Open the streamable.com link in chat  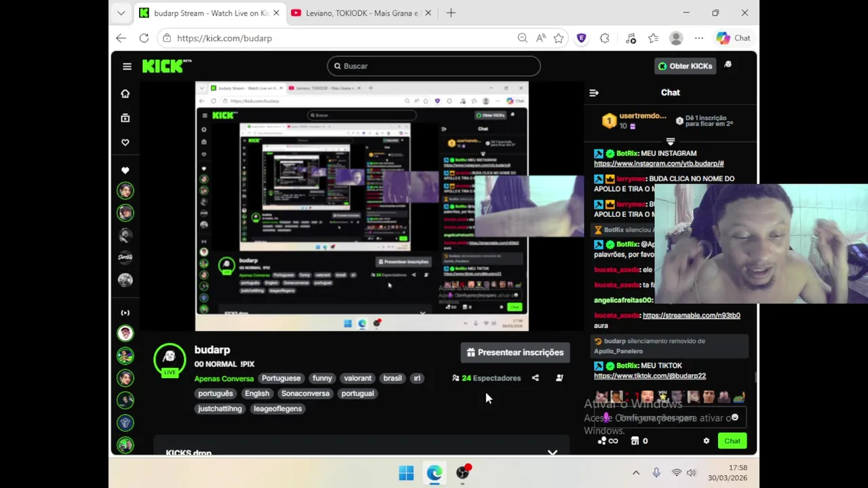pyautogui.click(x=692, y=315)
